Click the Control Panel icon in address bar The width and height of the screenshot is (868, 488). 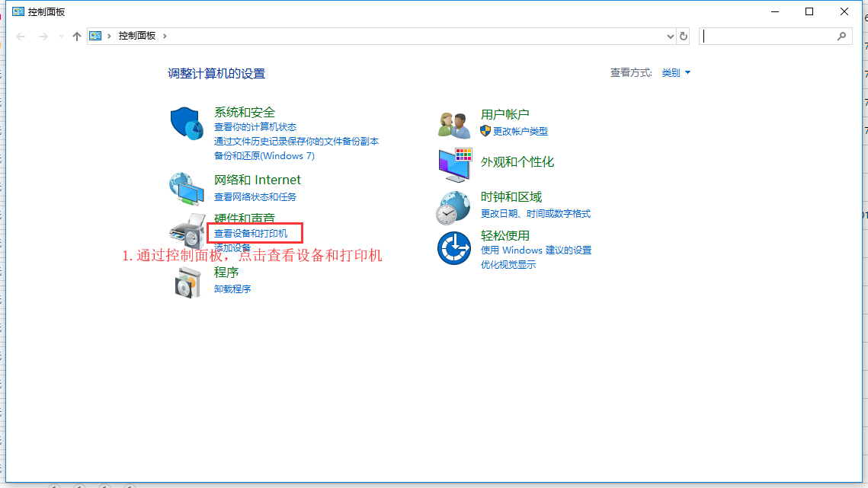[x=95, y=36]
